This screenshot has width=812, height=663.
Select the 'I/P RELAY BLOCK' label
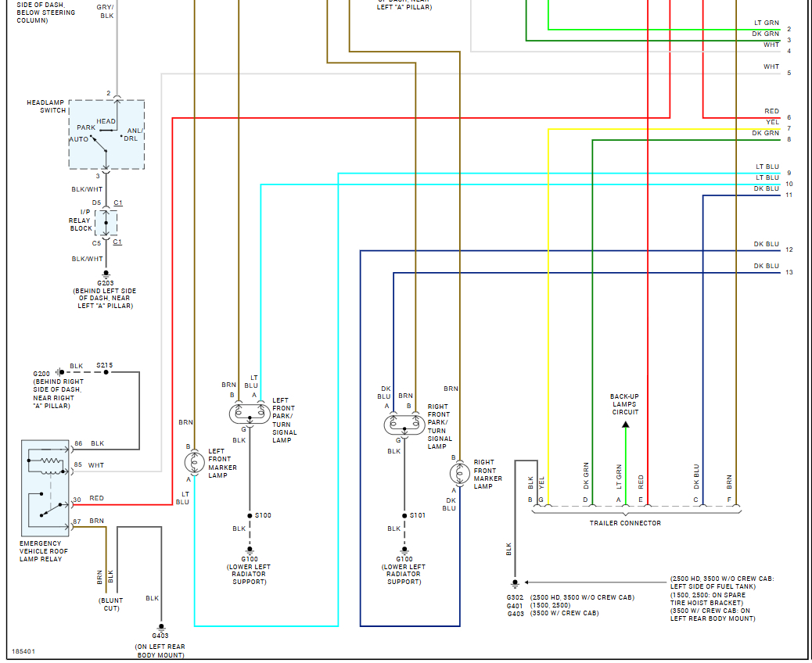pos(81,220)
